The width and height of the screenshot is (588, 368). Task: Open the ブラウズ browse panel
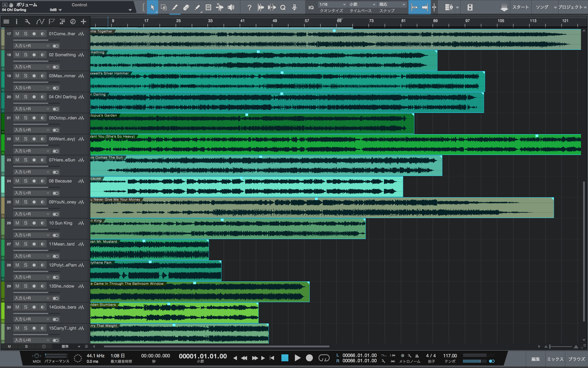point(576,359)
